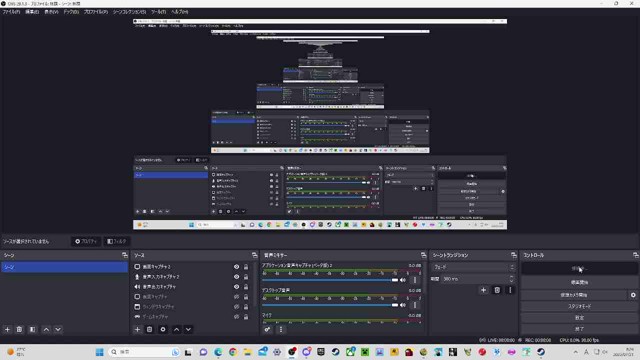Open the フェード transition dropdown
The width and height of the screenshot is (640, 360).
coord(473,267)
